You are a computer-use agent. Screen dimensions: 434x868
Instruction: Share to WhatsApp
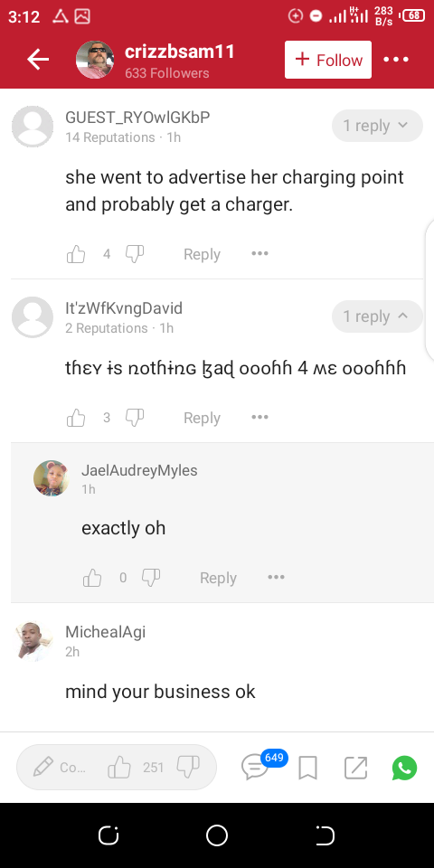(405, 768)
